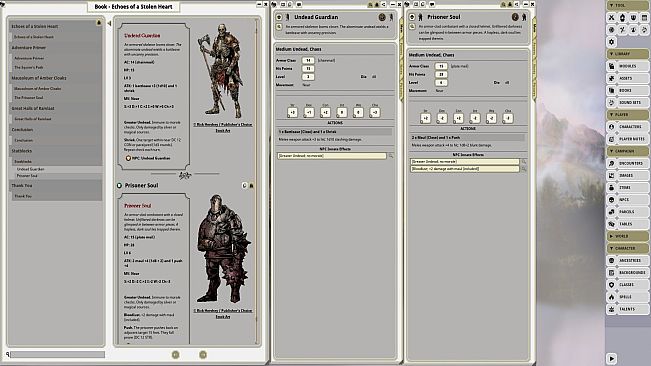Open the options gear tool
The image size is (651, 366).
coord(611,42)
